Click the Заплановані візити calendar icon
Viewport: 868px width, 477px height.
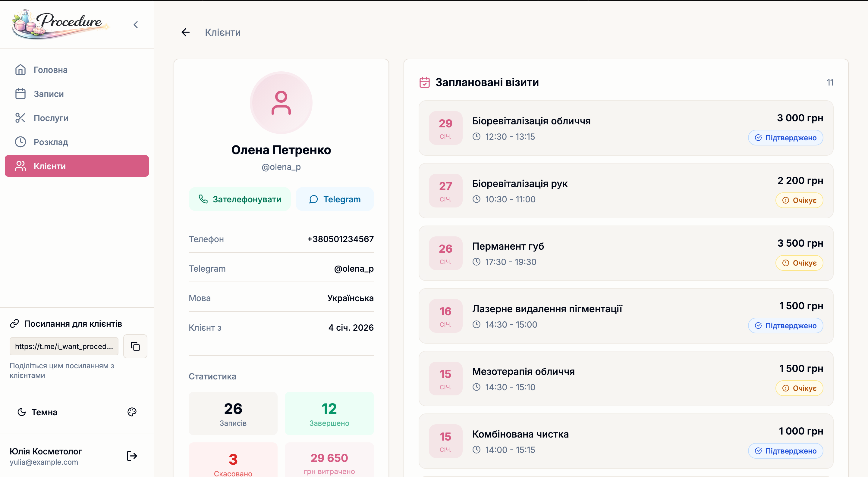(x=425, y=82)
